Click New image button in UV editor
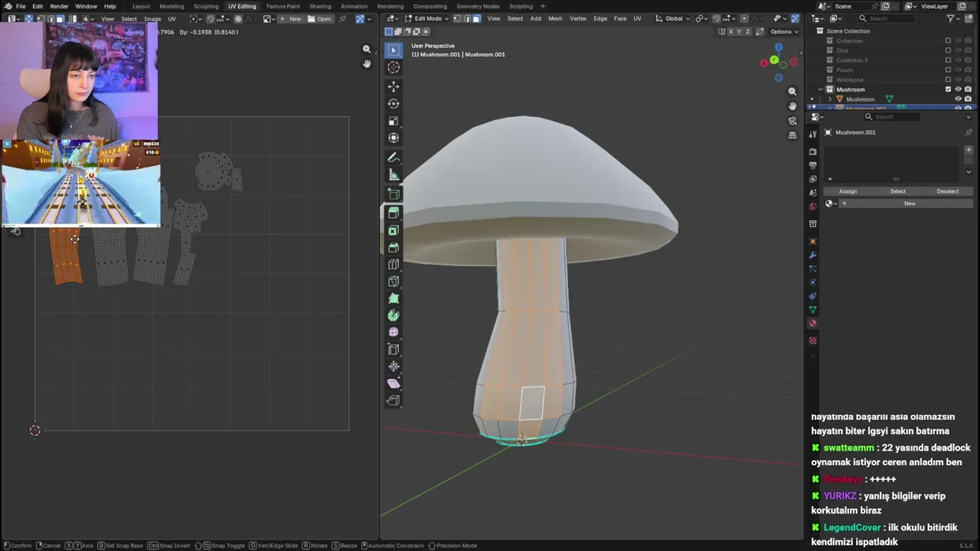The image size is (980, 551). pos(290,18)
